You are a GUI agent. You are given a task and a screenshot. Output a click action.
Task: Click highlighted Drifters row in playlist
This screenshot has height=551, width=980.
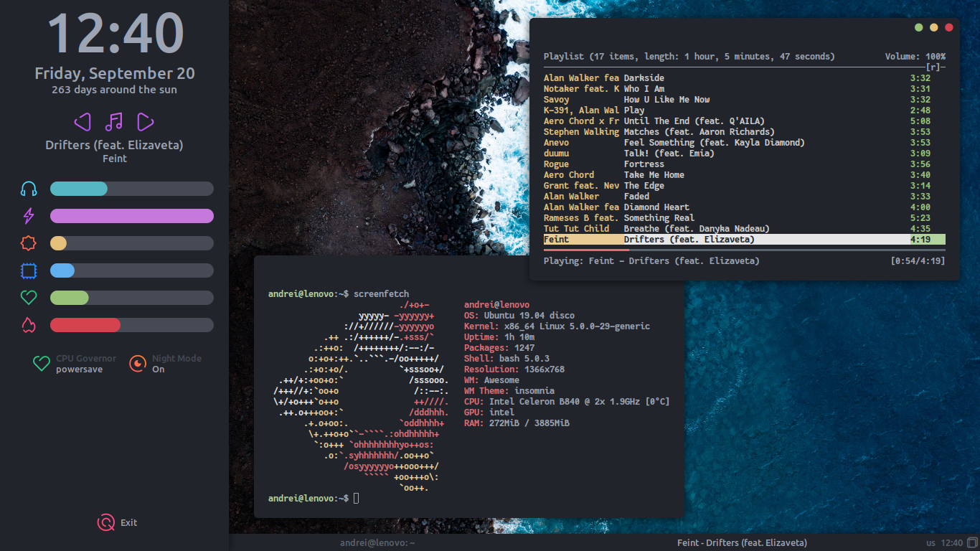745,240
